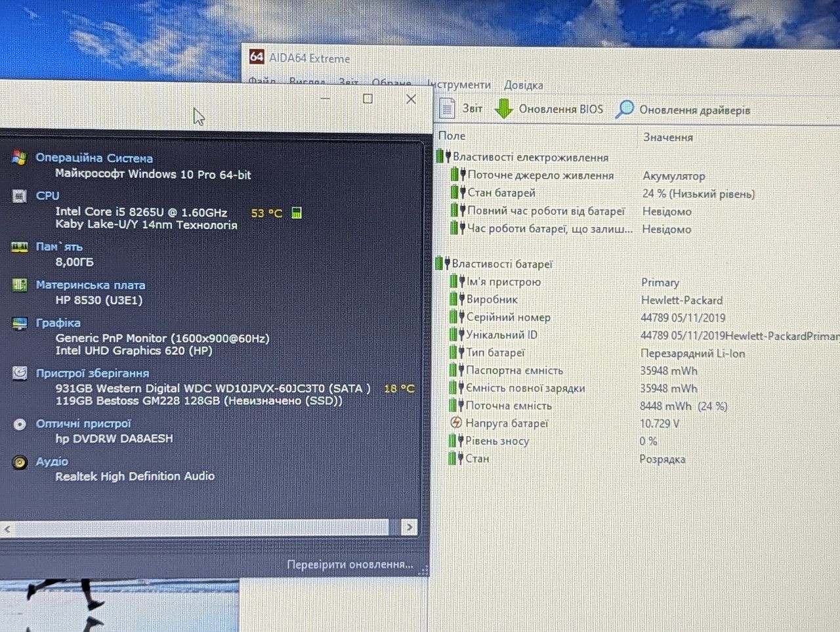
Task: Click the 53 °C CPU temperature reading
Action: point(266,213)
